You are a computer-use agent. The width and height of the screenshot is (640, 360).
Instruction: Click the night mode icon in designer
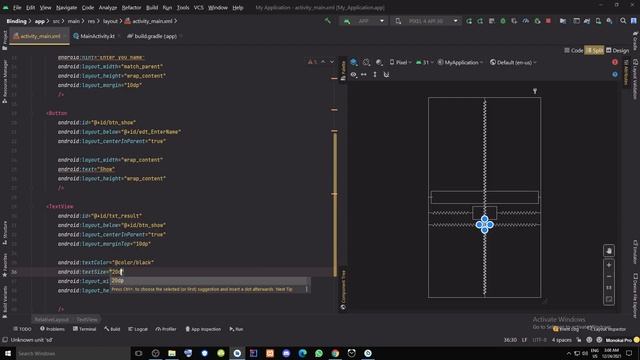379,62
